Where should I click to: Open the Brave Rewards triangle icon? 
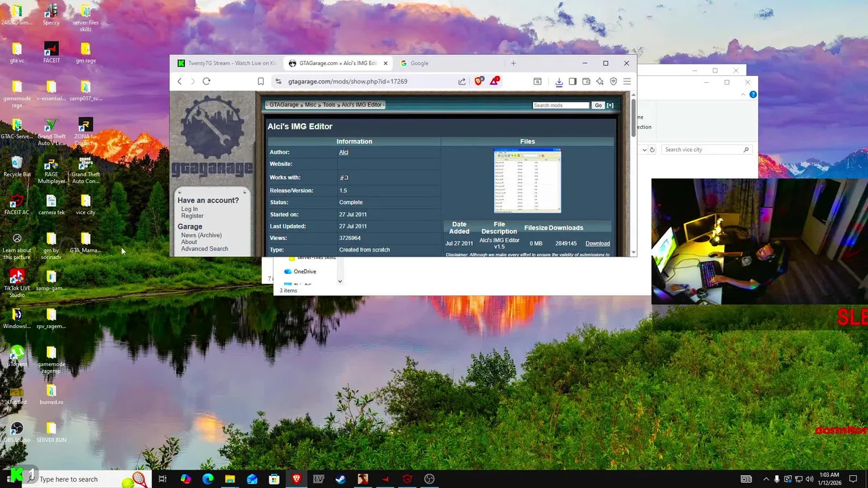click(x=494, y=81)
